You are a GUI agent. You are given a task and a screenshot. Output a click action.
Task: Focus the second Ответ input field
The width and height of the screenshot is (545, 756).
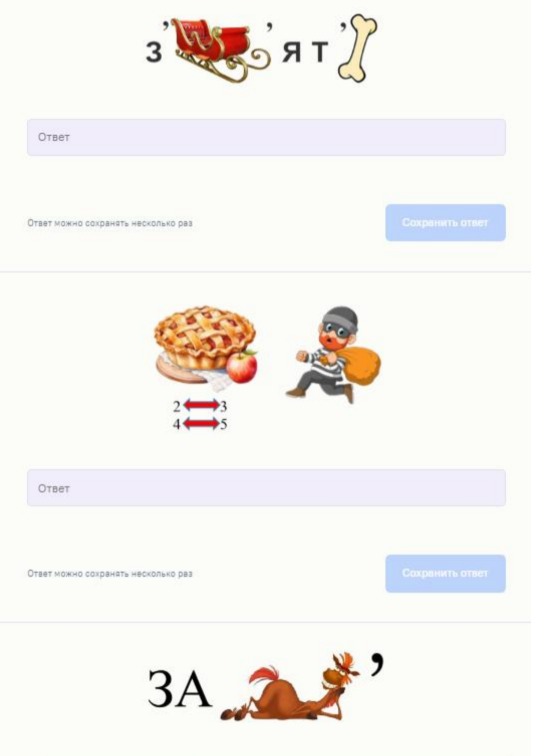click(266, 488)
